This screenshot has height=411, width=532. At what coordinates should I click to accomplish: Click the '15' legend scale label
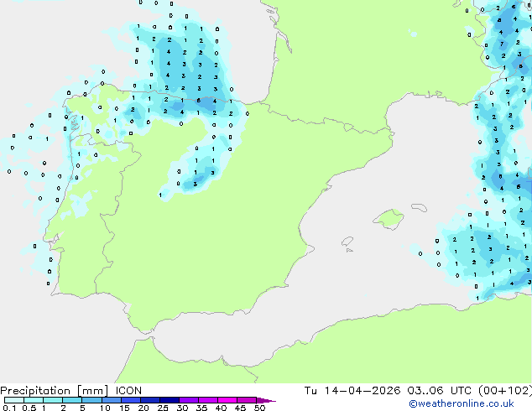click(x=124, y=408)
